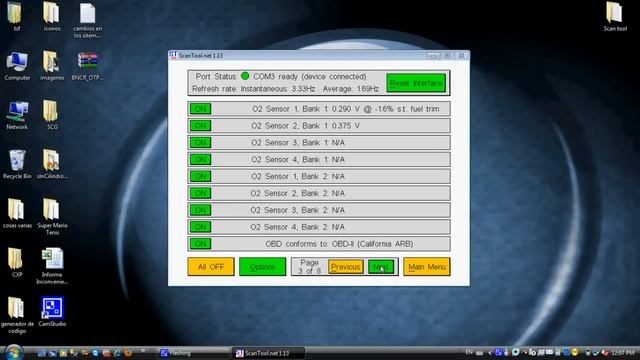This screenshot has height=360, width=640.
Task: Open the 'generador de codigo' folder
Action: click(17, 315)
